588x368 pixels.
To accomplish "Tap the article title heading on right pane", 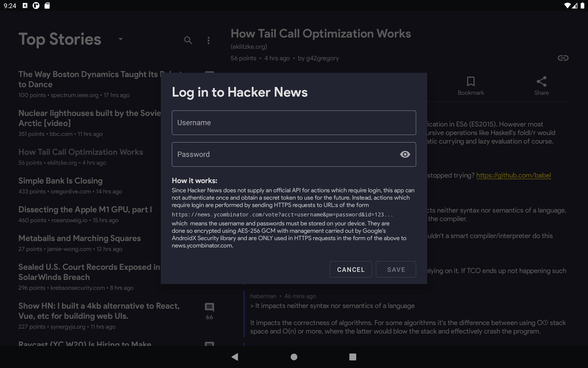I will 320,33.
